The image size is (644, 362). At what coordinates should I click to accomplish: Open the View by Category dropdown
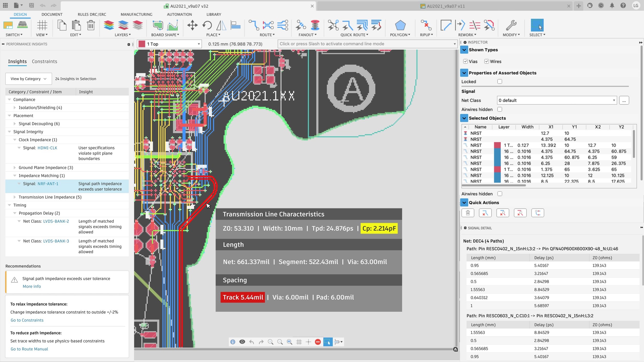28,79
